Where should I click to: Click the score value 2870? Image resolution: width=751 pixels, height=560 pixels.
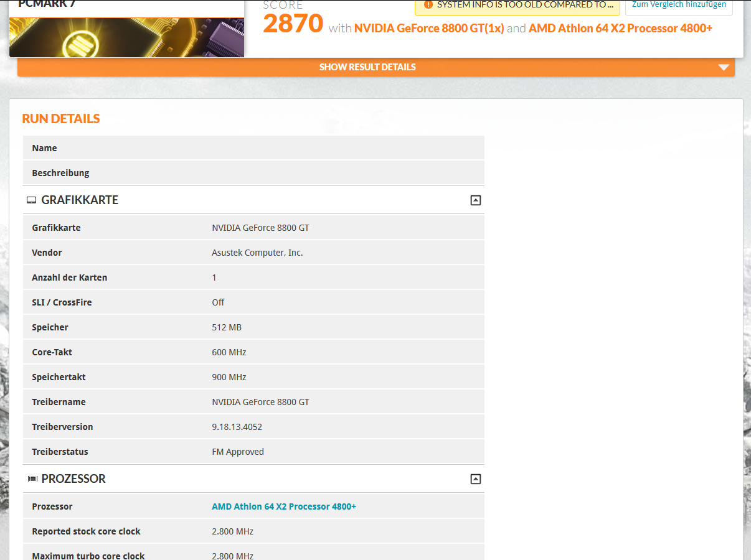click(x=293, y=26)
